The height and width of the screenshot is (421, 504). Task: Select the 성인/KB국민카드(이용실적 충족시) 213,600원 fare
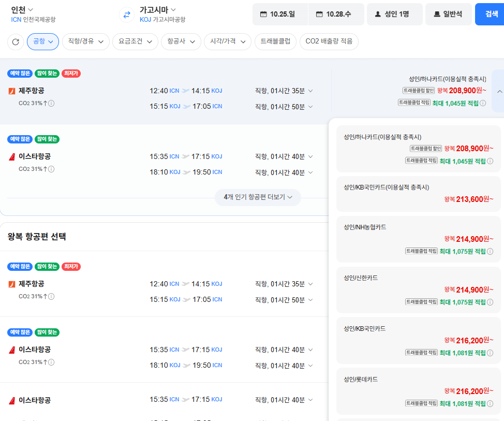coord(418,194)
